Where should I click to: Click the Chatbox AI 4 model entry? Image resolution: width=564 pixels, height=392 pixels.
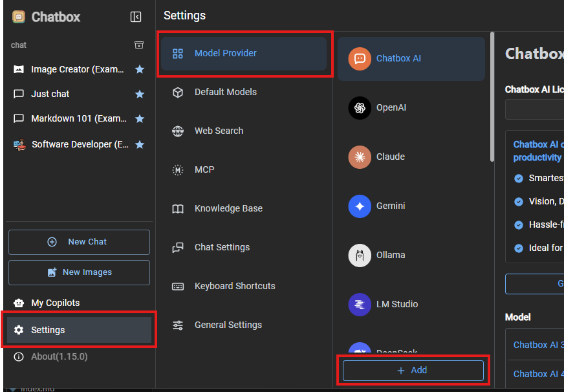click(x=539, y=374)
